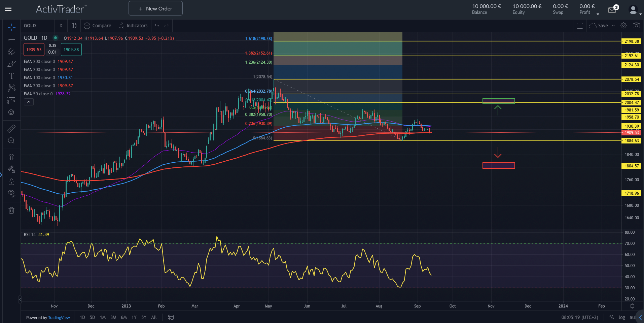Take a chart snapshot with camera icon

click(x=636, y=26)
